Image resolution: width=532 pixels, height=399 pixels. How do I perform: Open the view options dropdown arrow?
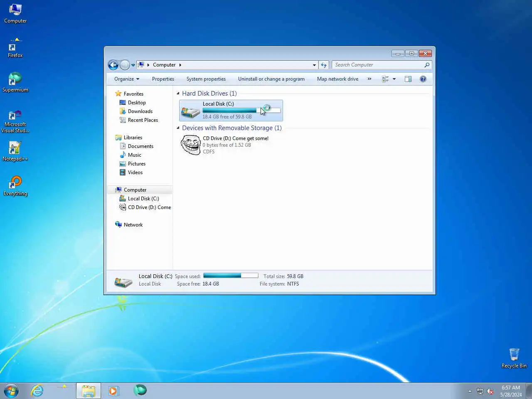click(x=394, y=79)
